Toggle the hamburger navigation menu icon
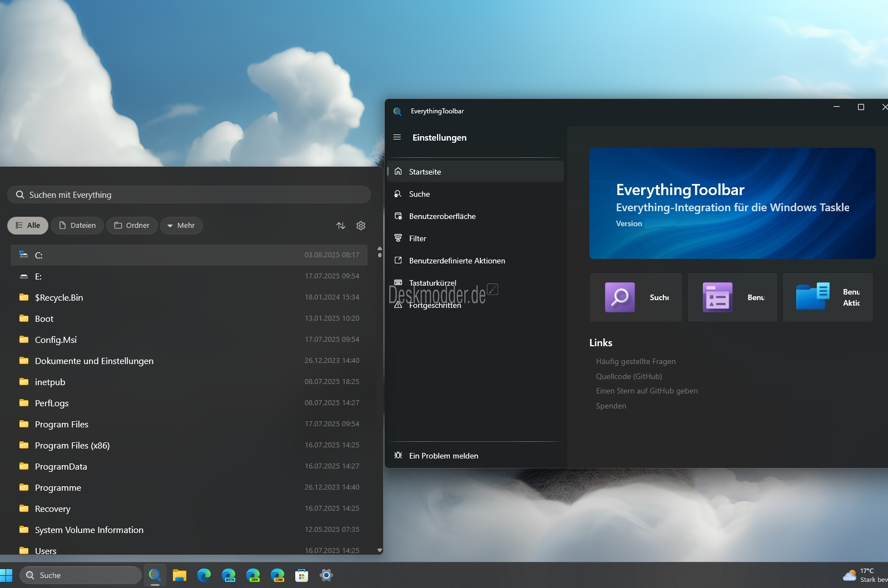The width and height of the screenshot is (888, 588). point(397,137)
